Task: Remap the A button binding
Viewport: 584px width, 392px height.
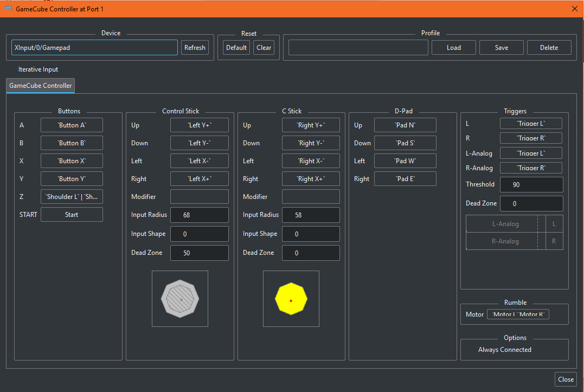Action: tap(72, 125)
